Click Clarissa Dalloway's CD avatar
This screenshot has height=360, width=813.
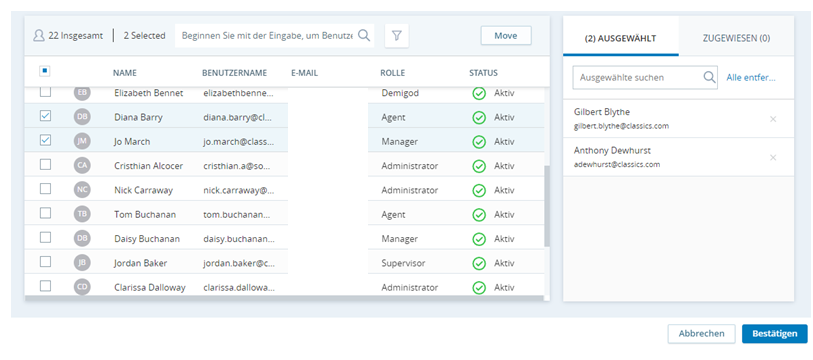coord(82,287)
